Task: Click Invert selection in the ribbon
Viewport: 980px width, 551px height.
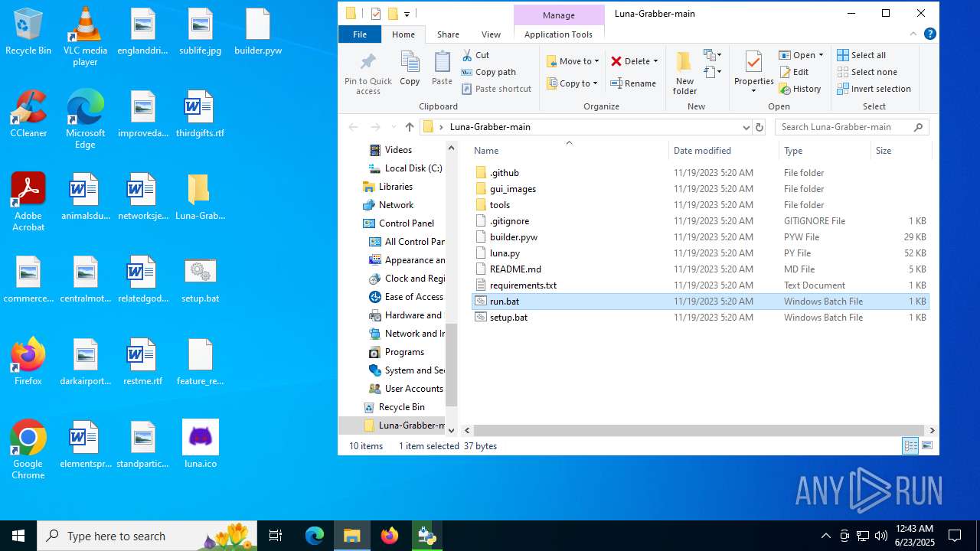Action: 874,89
